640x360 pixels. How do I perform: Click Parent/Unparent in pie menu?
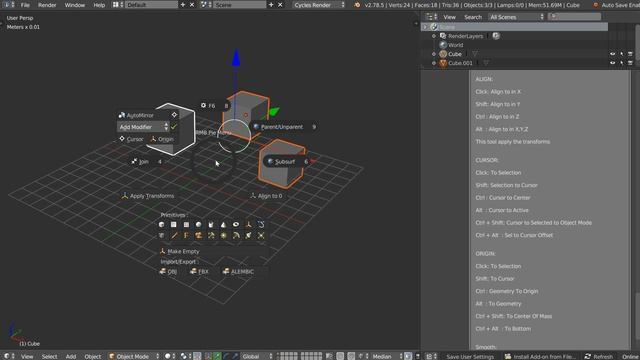[284, 127]
